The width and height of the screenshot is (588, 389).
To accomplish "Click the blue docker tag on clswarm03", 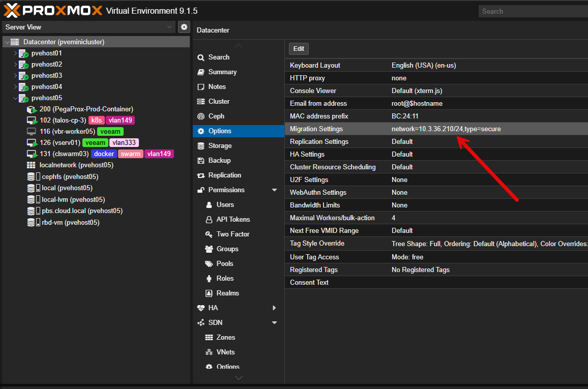I will click(104, 154).
